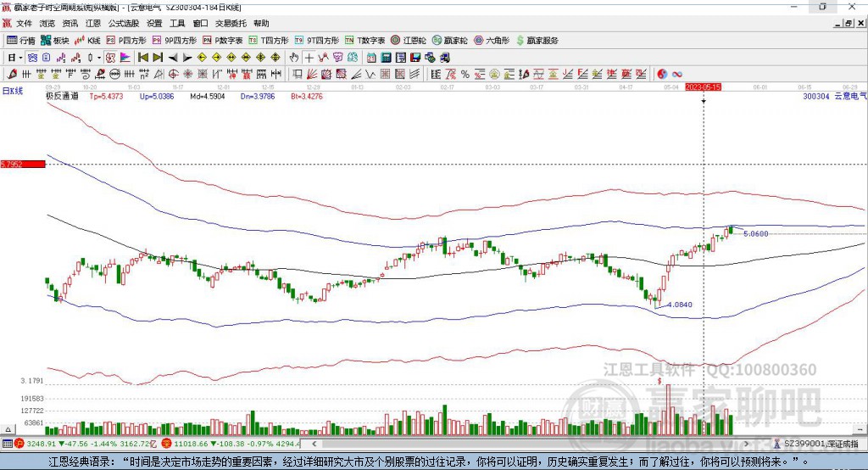The height and width of the screenshot is (470, 868).
Task: Select the crosshair cursor tool
Action: (309, 58)
